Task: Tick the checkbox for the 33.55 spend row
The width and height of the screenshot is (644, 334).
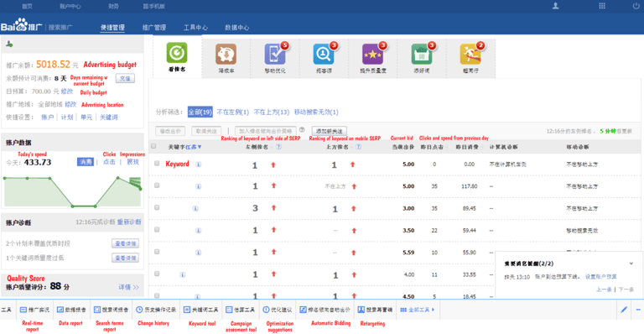Action: [x=157, y=274]
